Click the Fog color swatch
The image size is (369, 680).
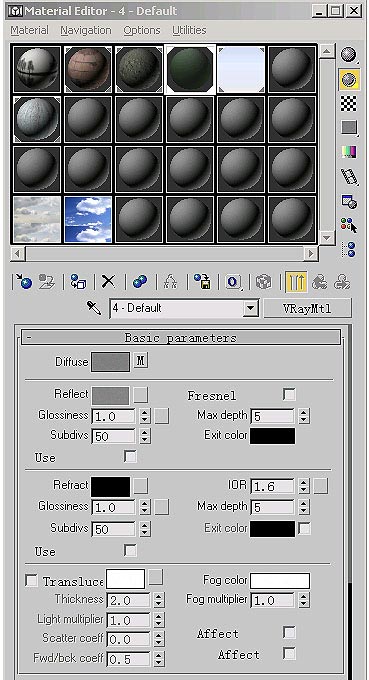280,581
